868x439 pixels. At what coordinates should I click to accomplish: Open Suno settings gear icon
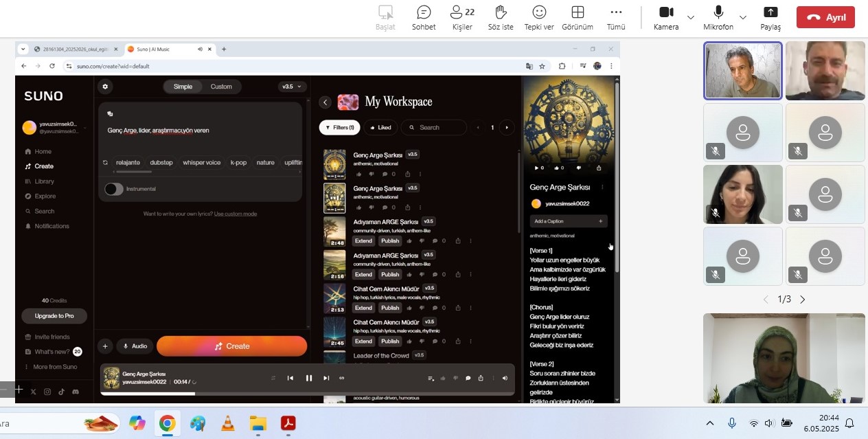tap(104, 87)
